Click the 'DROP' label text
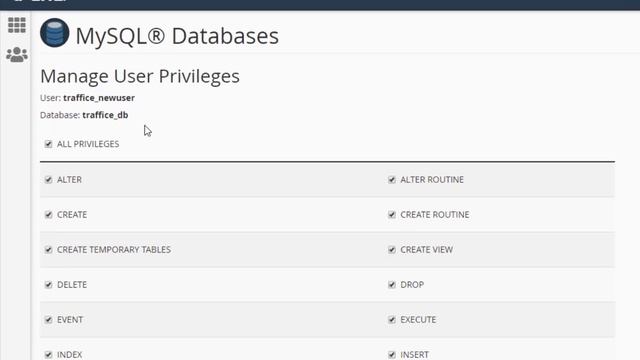The image size is (640, 360). (x=412, y=284)
